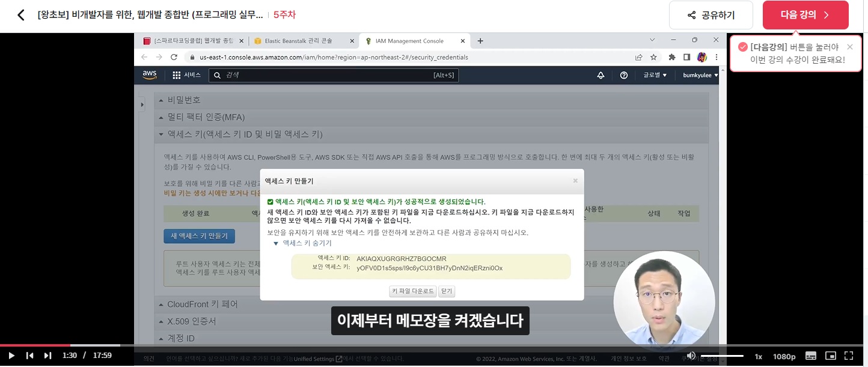Click the 왕초보 course title text
This screenshot has height=367, width=868.
pos(150,15)
